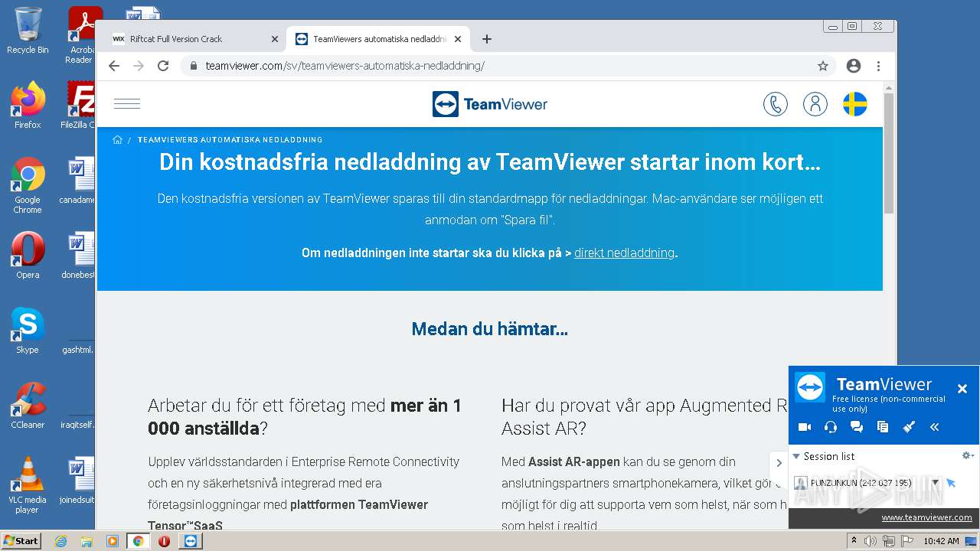Click the network tray icon
Image resolution: width=980 pixels, height=551 pixels.
click(x=889, y=541)
